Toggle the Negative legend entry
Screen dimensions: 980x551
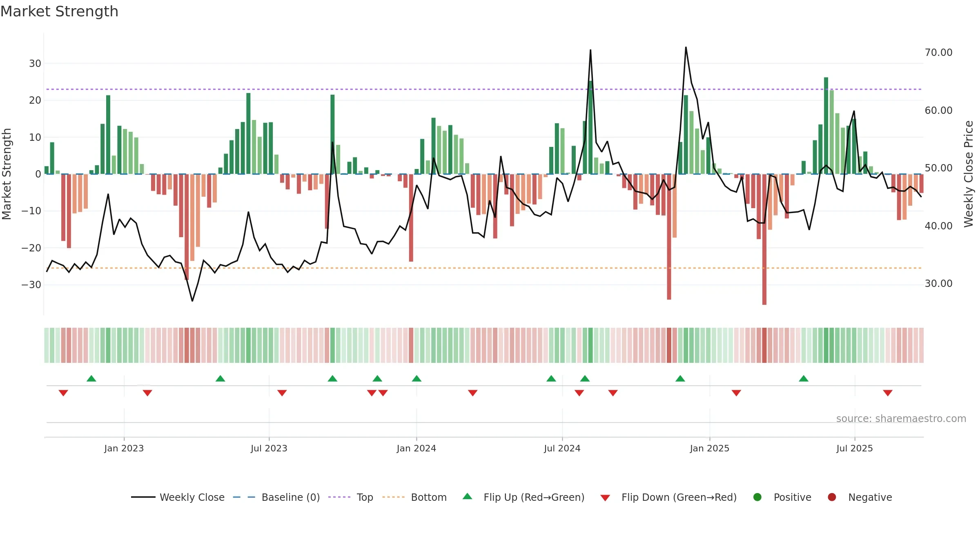pyautogui.click(x=860, y=497)
